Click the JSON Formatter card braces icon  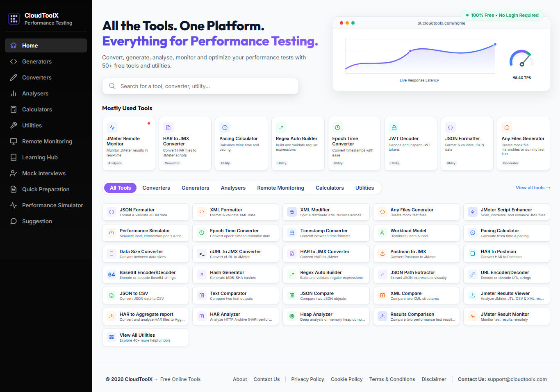click(450, 127)
